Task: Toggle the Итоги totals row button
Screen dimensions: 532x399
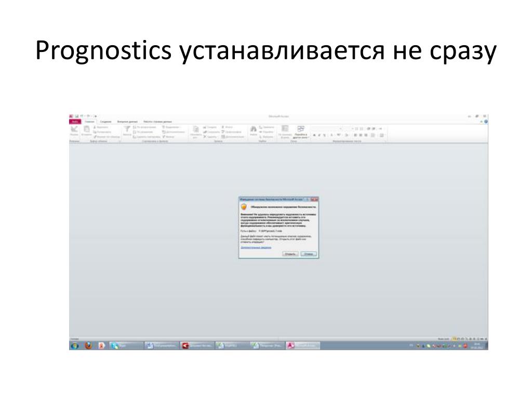Action: pos(228,127)
